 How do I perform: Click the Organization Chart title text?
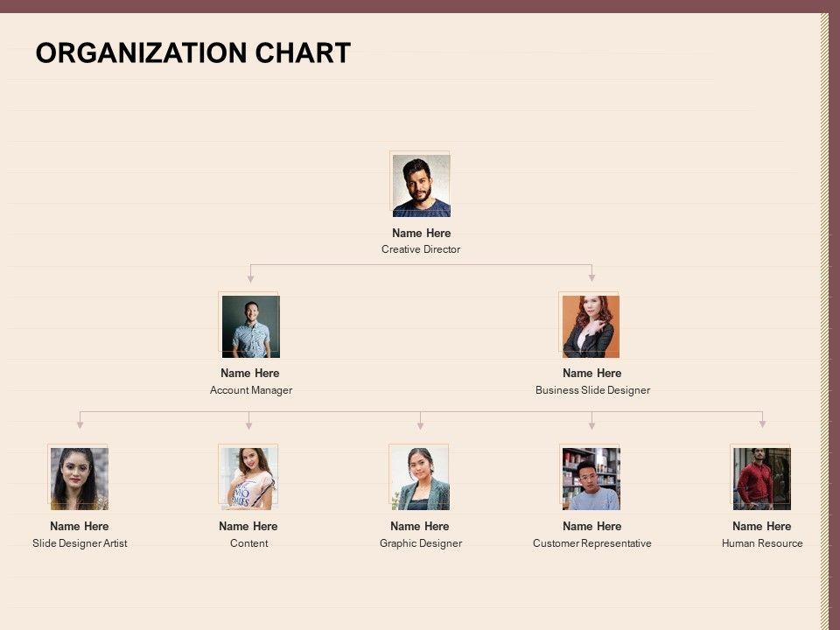coord(193,53)
